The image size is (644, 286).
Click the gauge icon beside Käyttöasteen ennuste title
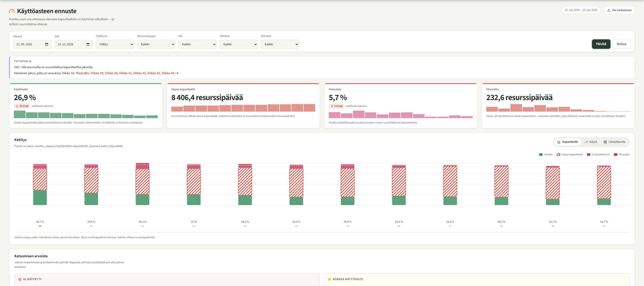tap(11, 11)
